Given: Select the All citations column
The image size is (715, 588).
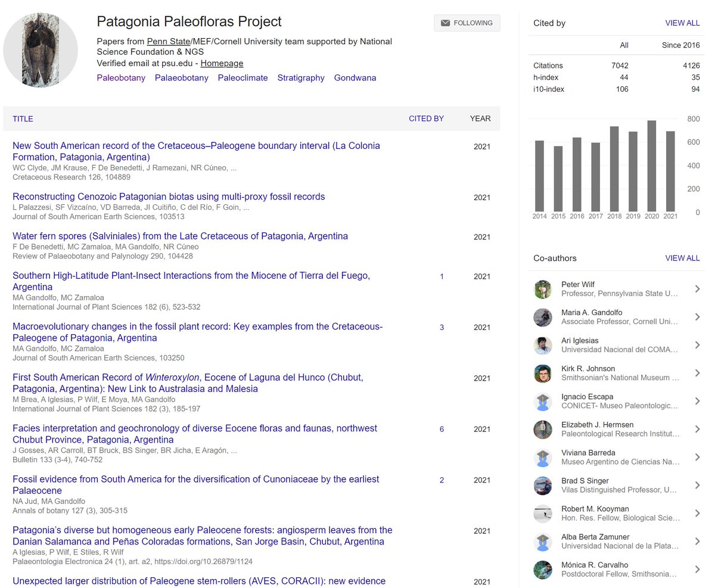Looking at the screenshot, I should pos(624,45).
